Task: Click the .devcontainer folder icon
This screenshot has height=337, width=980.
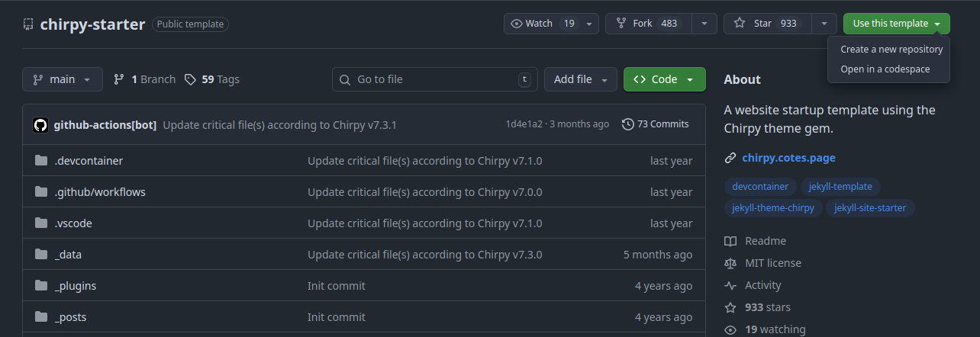Action: point(41,161)
